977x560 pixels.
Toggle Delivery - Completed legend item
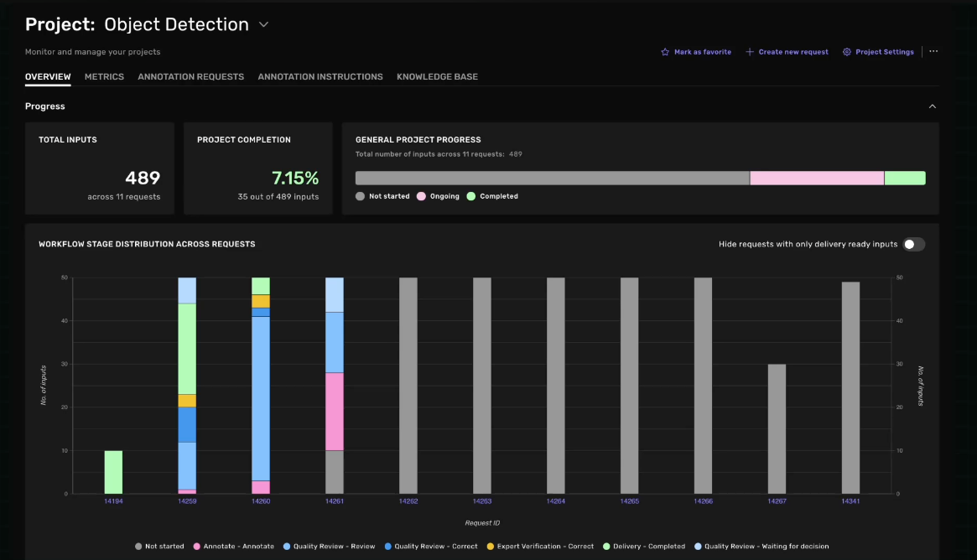tap(644, 547)
